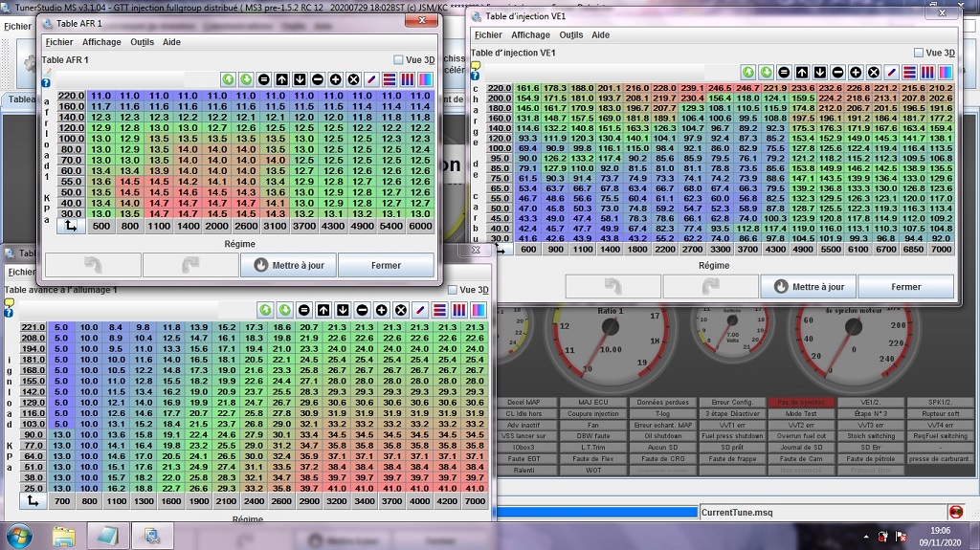Open the Outils menu in VE1 injection window
Image resolution: width=980 pixels, height=550 pixels.
[x=571, y=35]
